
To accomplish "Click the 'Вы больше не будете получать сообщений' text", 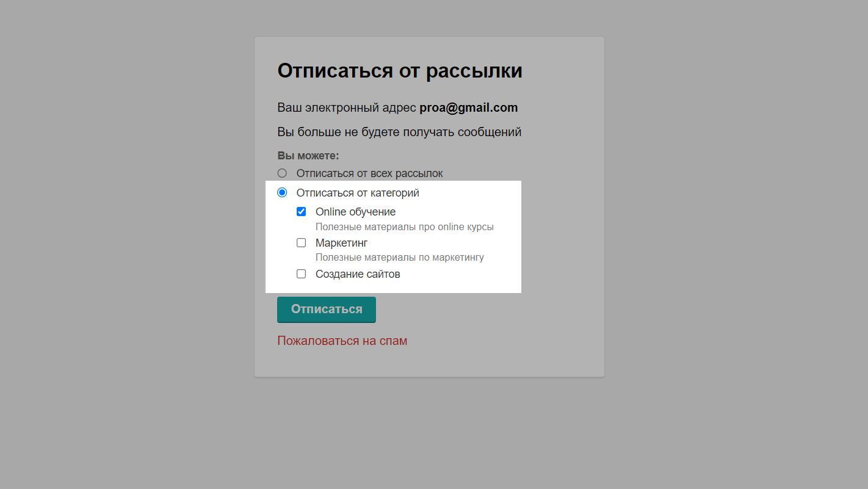I will coord(399,132).
